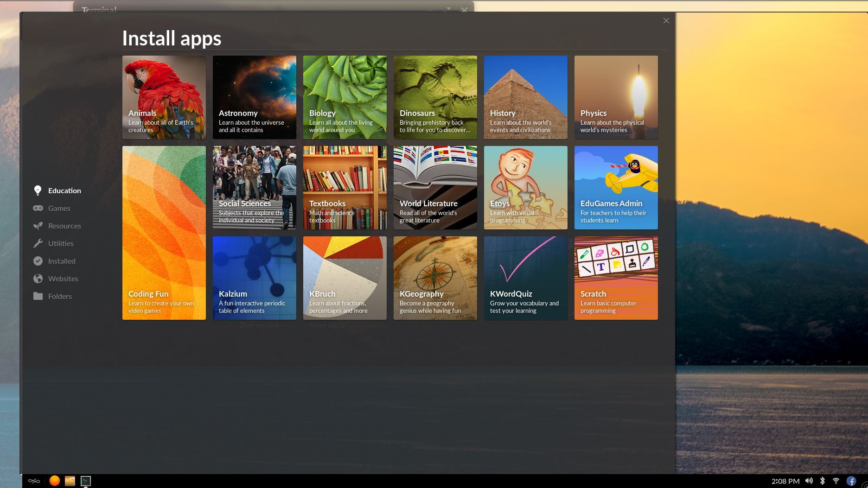Screen dimensions: 868x488
Task: Click the 2:08 PM clock
Action: 785,481
